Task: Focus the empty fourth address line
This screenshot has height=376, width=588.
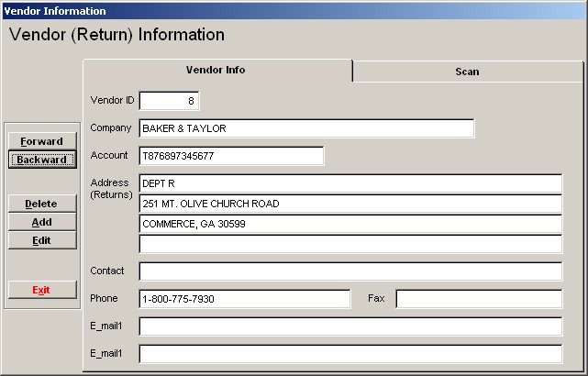Action: click(350, 244)
